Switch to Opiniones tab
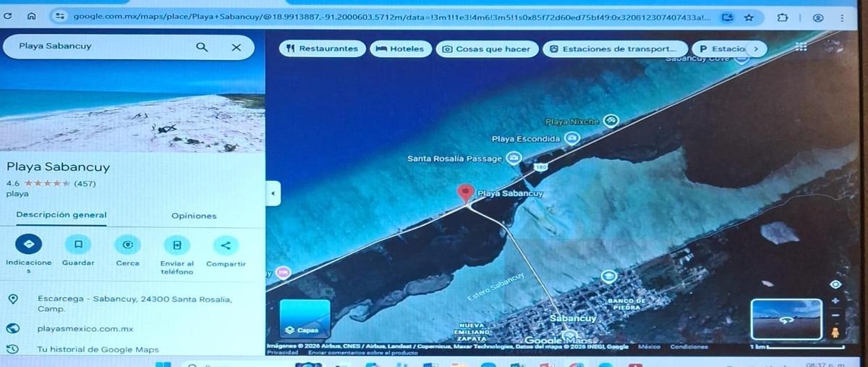The height and width of the screenshot is (367, 868). coord(194,216)
